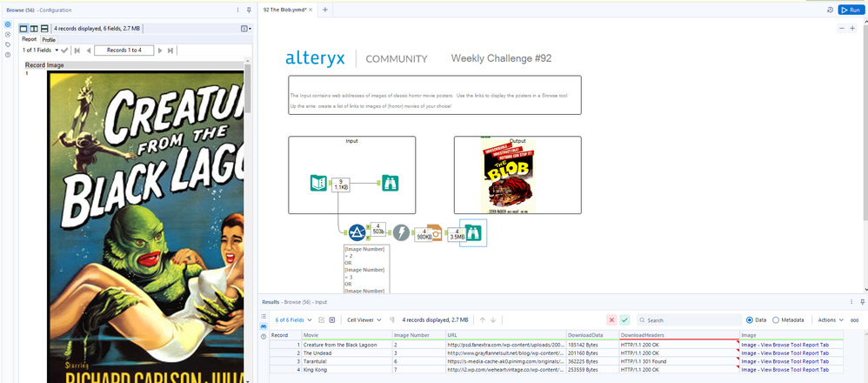The width and height of the screenshot is (868, 383).
Task: Open the Cell Viewer dropdown
Action: click(x=364, y=319)
